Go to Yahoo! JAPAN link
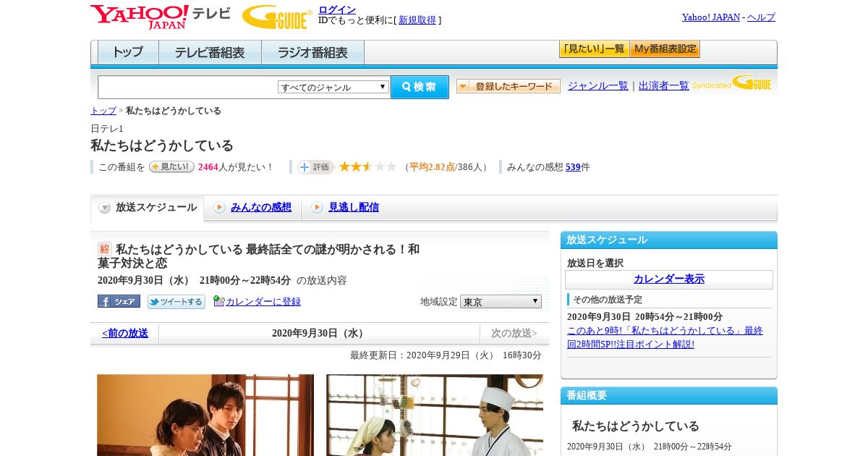The image size is (868, 456). point(710,17)
